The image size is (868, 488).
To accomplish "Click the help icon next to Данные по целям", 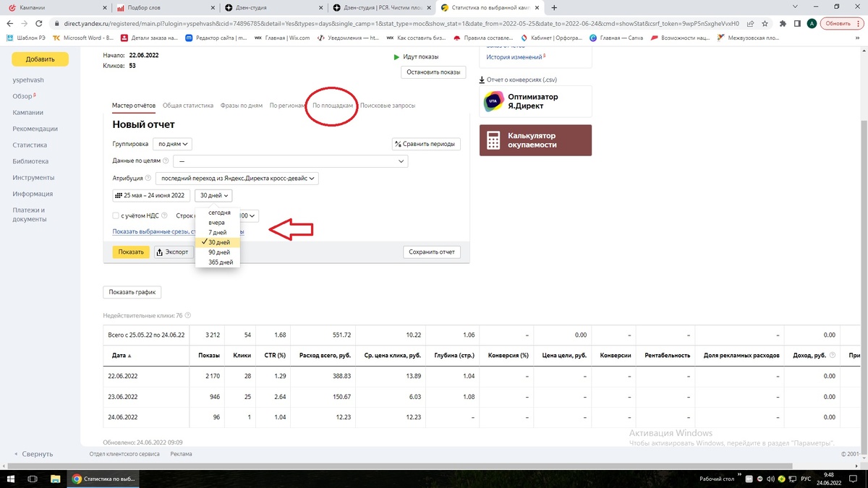I will point(166,161).
